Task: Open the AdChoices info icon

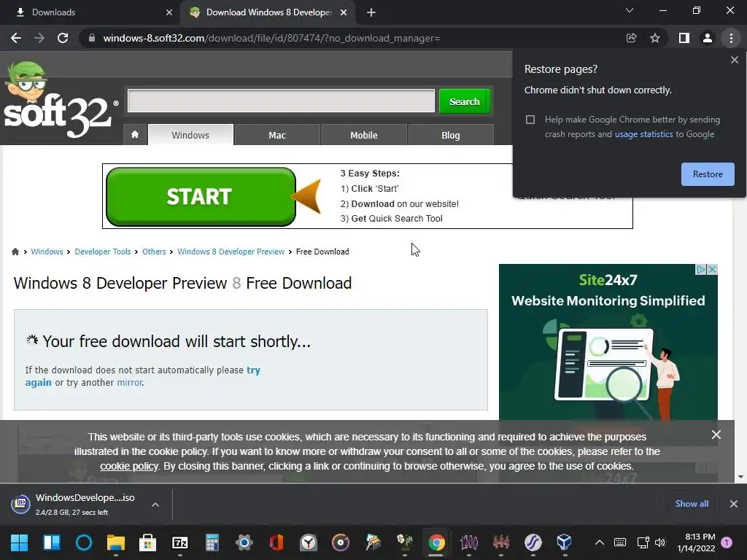Action: pyautogui.click(x=701, y=270)
